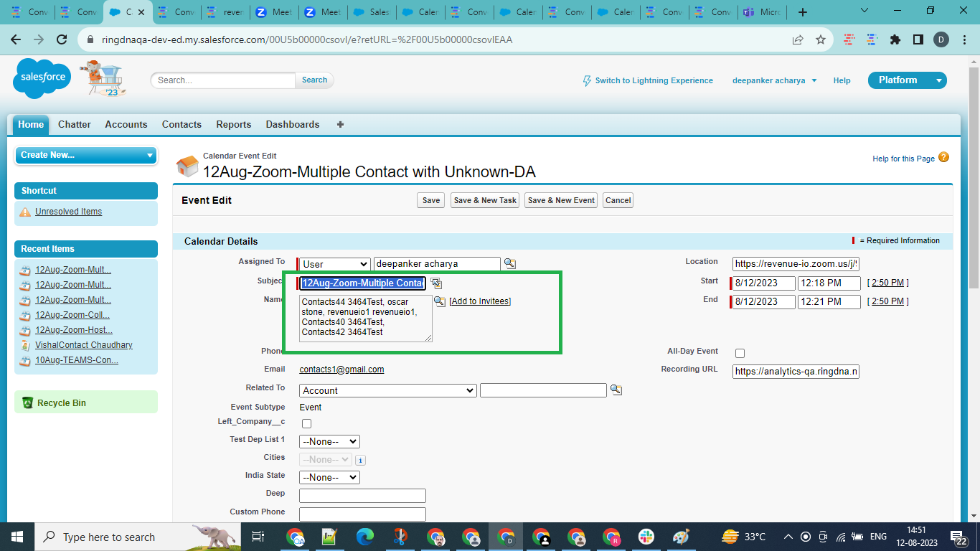Click the Help for this Page icon
The height and width of the screenshot is (551, 980).
pyautogui.click(x=943, y=158)
